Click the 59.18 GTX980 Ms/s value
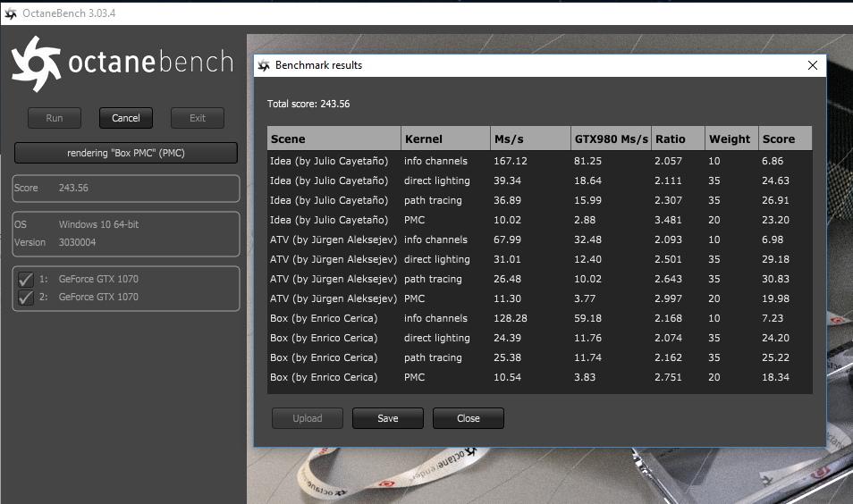This screenshot has height=504, width=853. click(x=588, y=318)
